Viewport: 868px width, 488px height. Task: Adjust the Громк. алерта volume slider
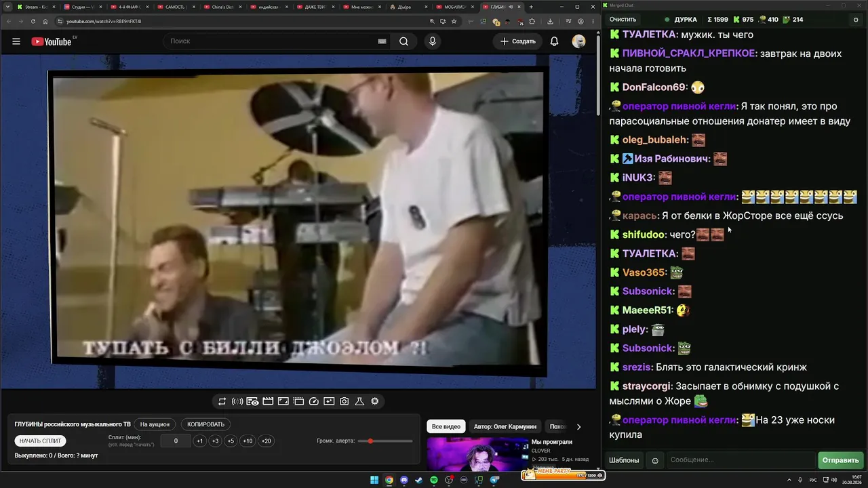click(385, 441)
